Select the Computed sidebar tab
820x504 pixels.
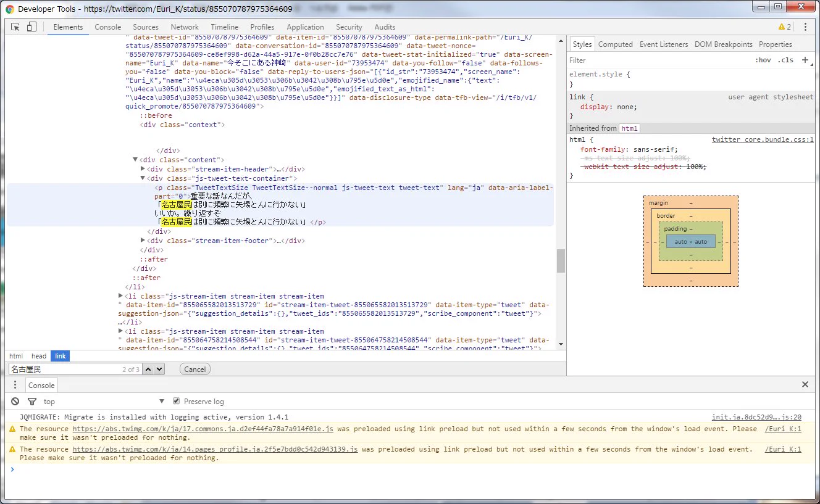click(615, 44)
